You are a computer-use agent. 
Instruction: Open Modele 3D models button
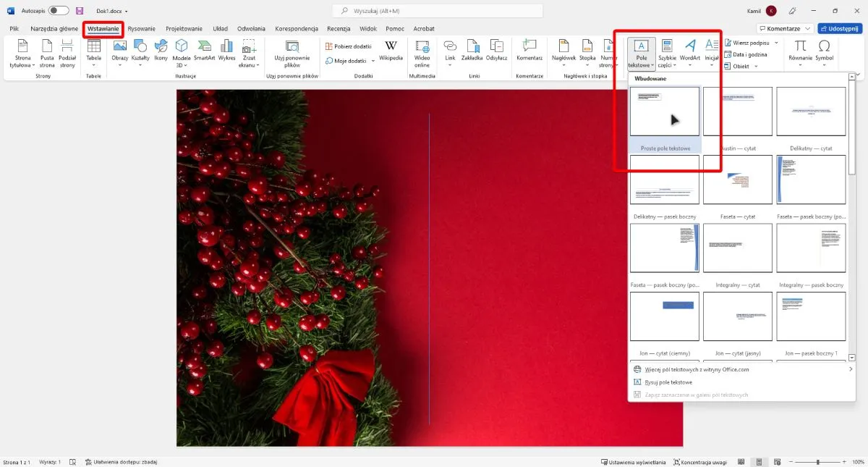[x=182, y=53]
